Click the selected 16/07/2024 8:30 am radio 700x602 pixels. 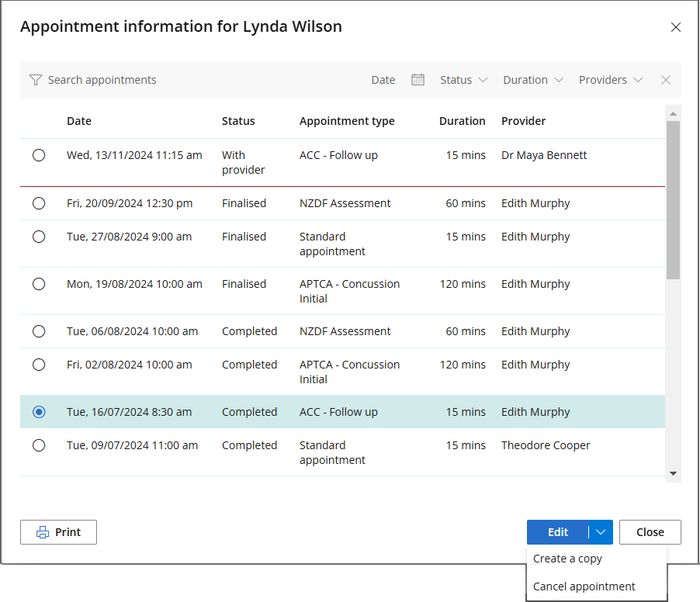pos(39,412)
